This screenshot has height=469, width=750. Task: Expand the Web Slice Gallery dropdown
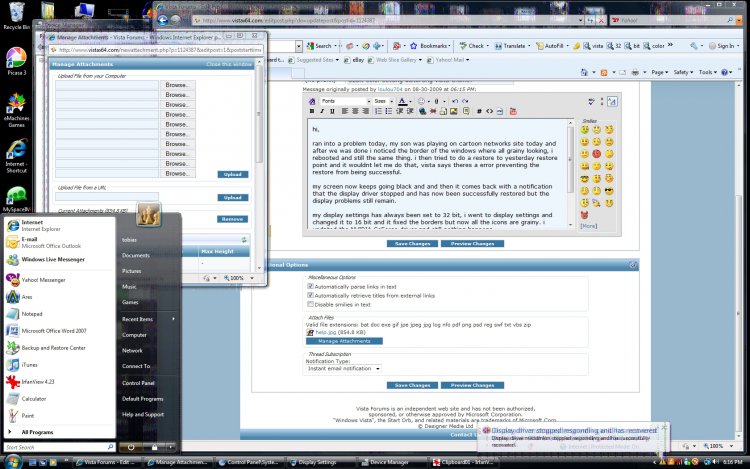click(420, 60)
